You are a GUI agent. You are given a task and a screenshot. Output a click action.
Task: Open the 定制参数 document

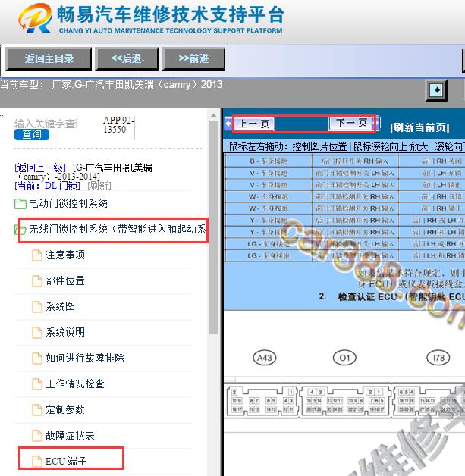(65, 409)
